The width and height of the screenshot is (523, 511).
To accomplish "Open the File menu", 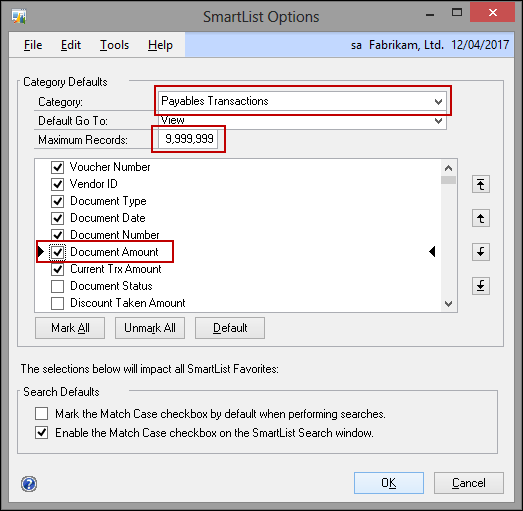I will point(33,45).
